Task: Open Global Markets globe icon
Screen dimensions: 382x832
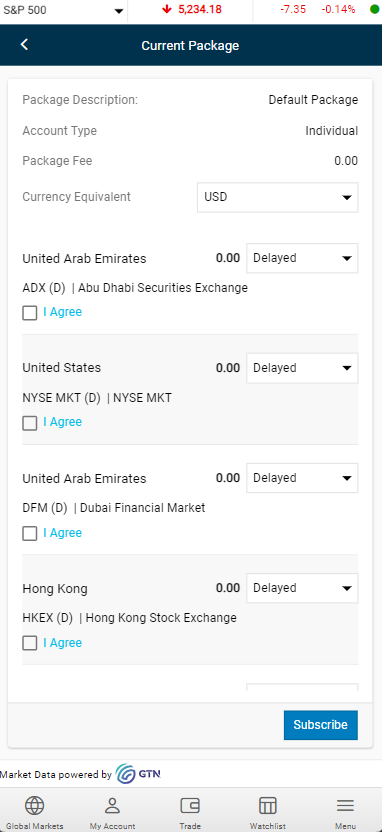Action: (x=34, y=806)
